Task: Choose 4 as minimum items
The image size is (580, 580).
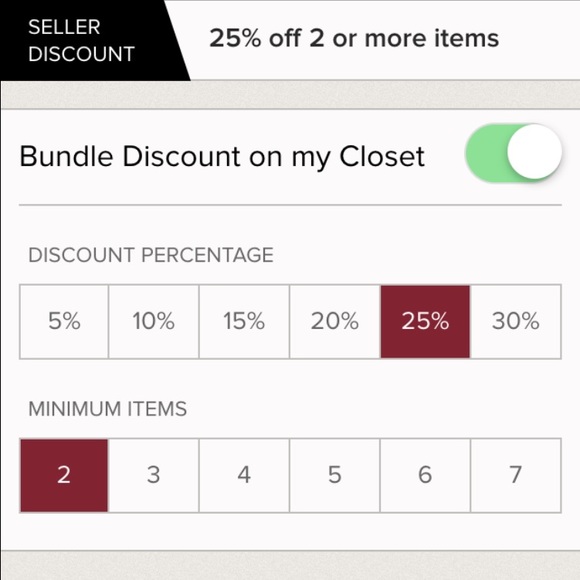Action: click(x=244, y=475)
